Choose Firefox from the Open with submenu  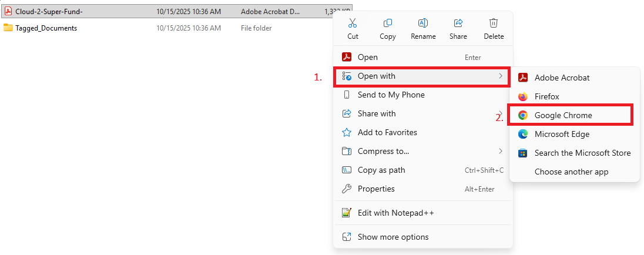pyautogui.click(x=546, y=96)
